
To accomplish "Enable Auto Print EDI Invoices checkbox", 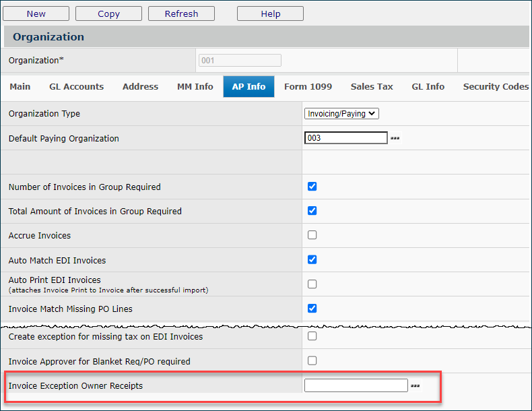I will [312, 284].
